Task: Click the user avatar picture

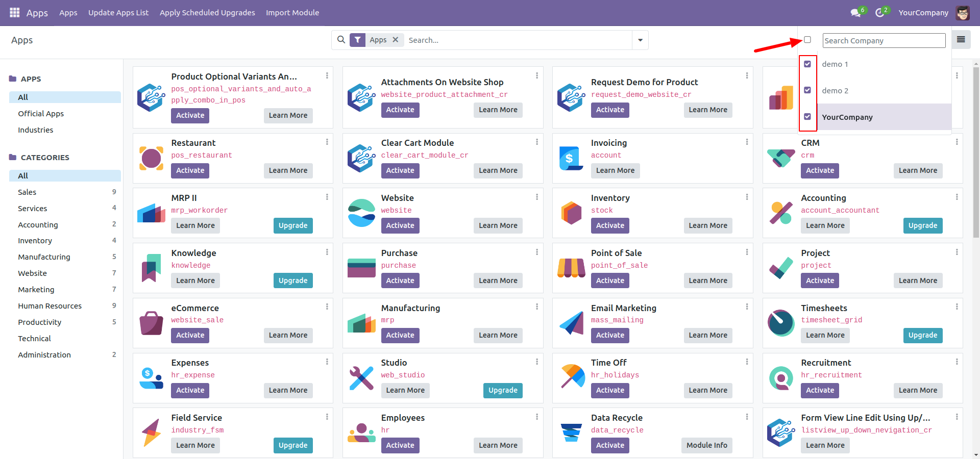Action: tap(963, 13)
